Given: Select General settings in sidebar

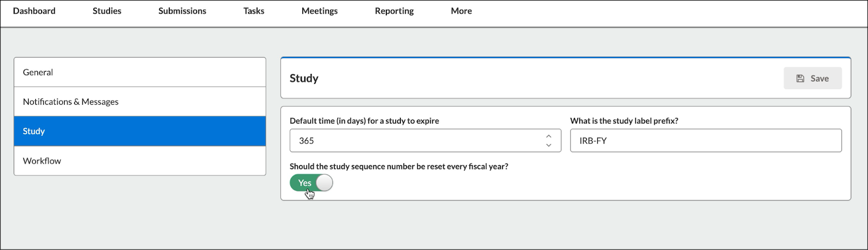Looking at the screenshot, I should [x=140, y=72].
